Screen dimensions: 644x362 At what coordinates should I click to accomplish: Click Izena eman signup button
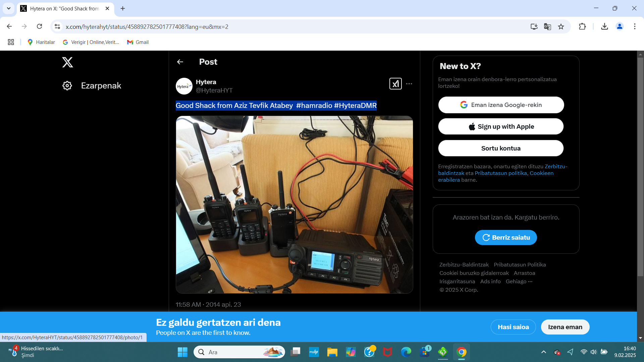[565, 327]
